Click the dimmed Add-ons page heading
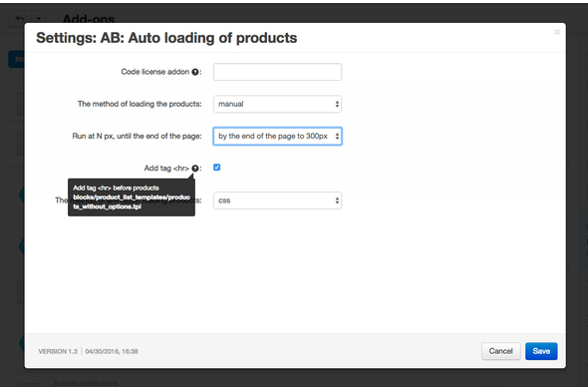Image resolution: width=588 pixels, height=390 pixels. pos(89,18)
